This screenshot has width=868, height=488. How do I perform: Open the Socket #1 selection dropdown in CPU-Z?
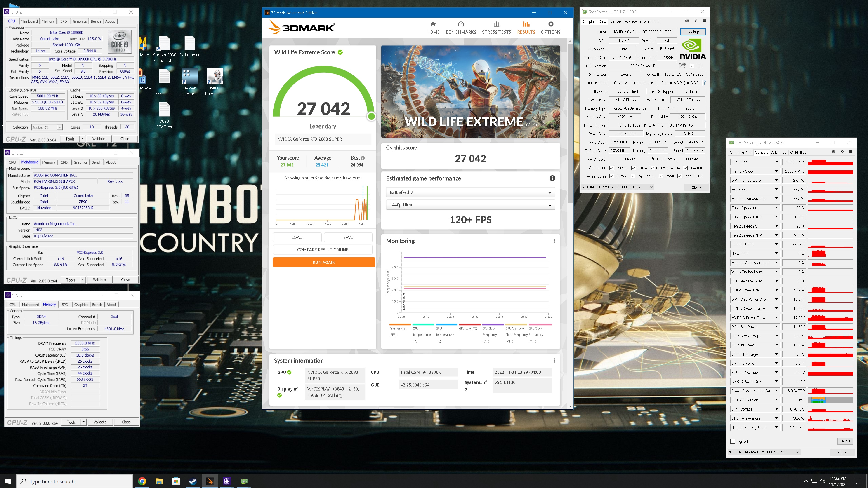[47, 127]
